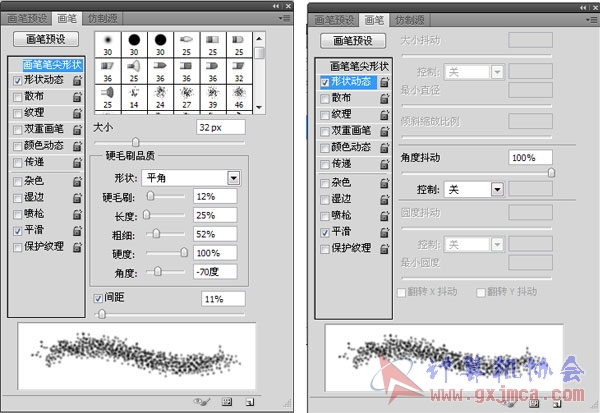This screenshot has height=413, width=600.
Task: Open disabled 控制 dropdown under 圆度抖动
Action: pos(474,245)
